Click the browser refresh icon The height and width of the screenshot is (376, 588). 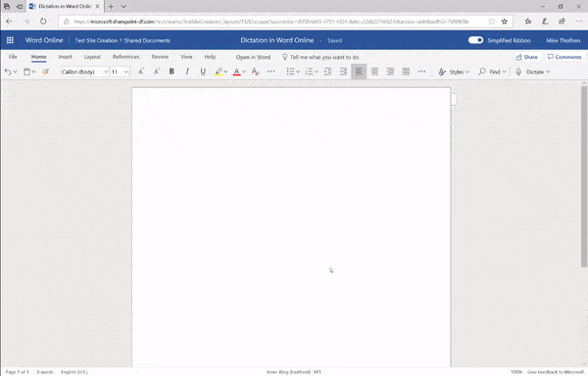(x=43, y=22)
